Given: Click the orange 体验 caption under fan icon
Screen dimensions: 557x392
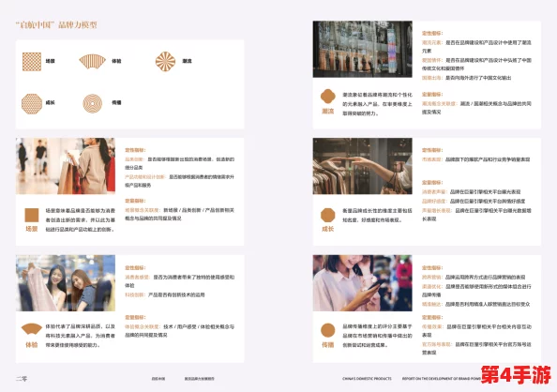Looking at the screenshot, I should tap(32, 345).
